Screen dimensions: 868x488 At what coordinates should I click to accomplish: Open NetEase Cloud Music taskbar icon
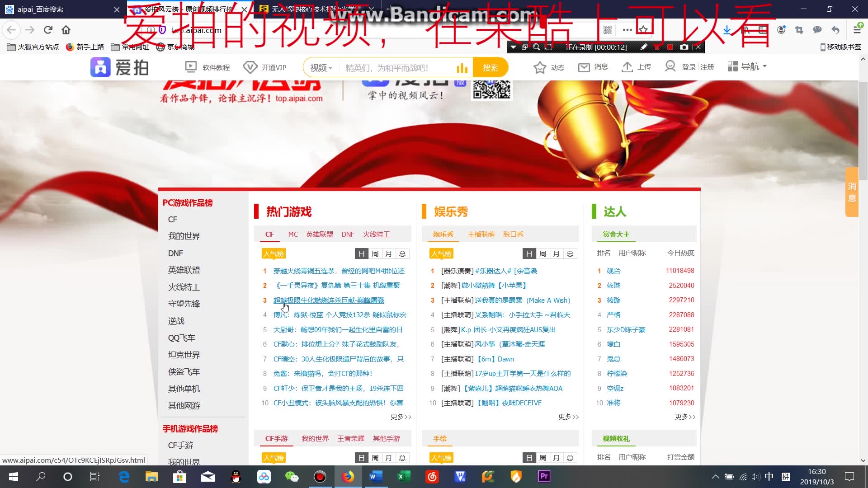432,476
